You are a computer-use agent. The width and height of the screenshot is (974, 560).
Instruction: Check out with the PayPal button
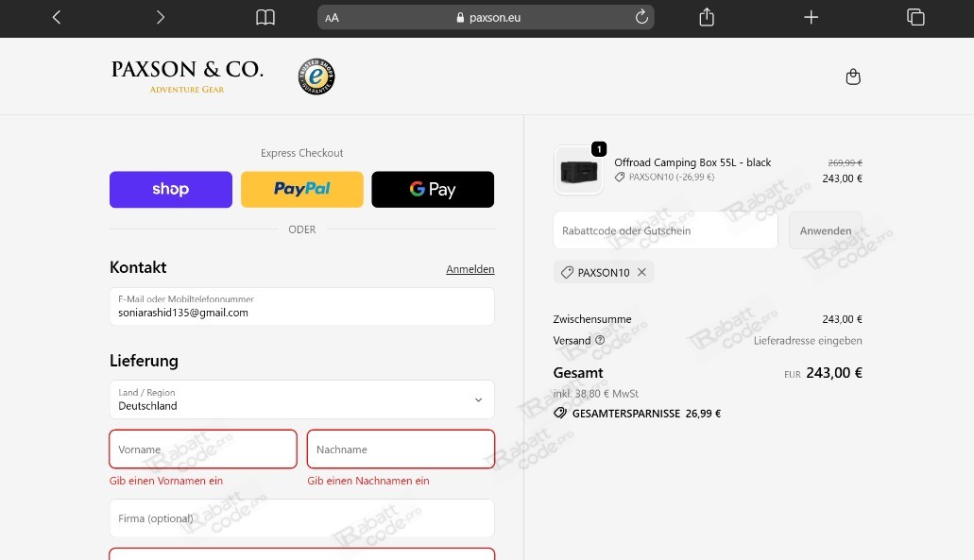tap(302, 190)
